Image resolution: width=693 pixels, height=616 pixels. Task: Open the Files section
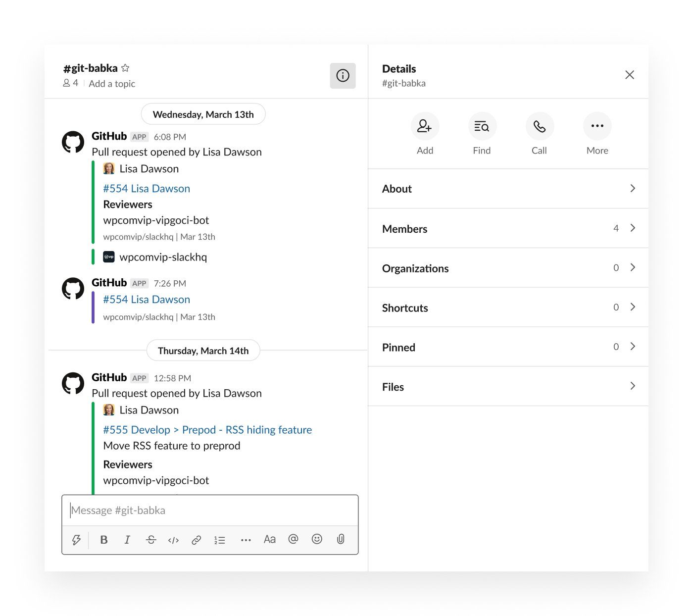click(x=508, y=387)
